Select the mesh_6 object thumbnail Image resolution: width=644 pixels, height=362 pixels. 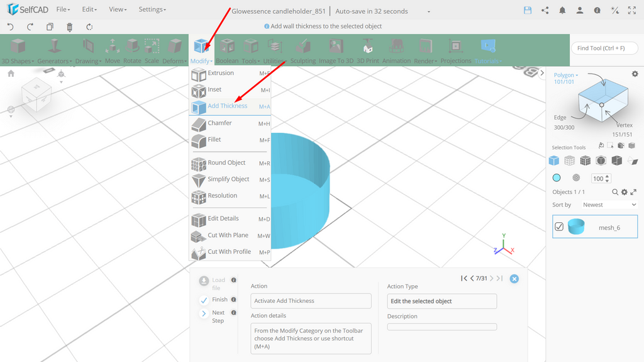pyautogui.click(x=576, y=227)
